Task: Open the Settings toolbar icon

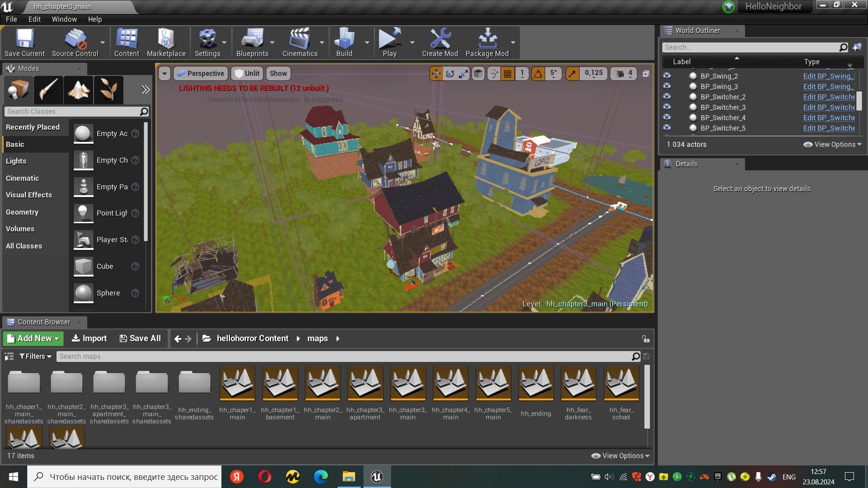Action: pos(208,42)
